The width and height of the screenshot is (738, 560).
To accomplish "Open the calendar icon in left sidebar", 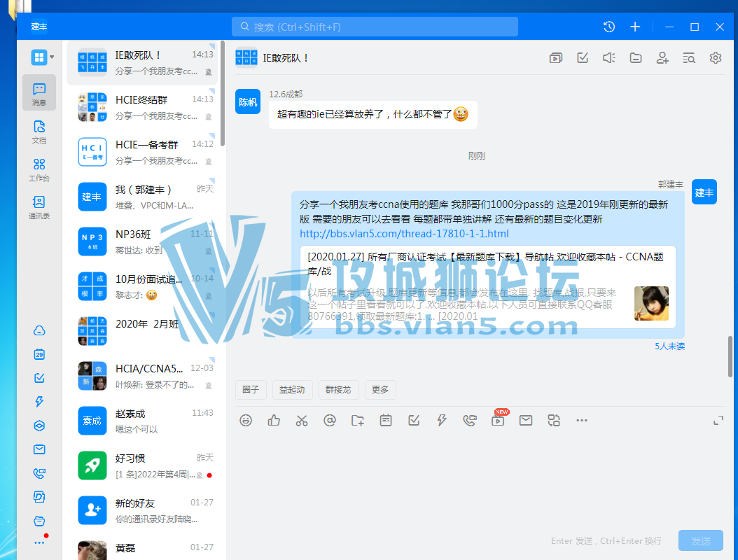I will [x=39, y=354].
